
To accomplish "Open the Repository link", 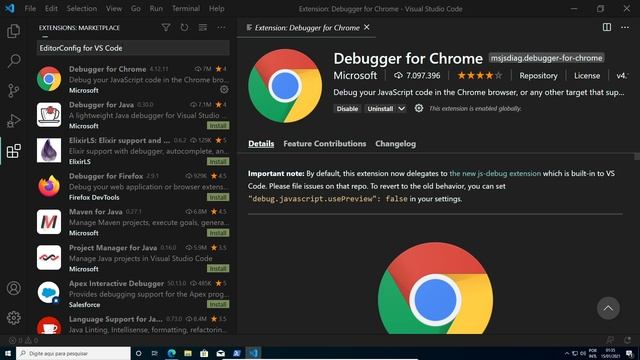I will [x=538, y=76].
